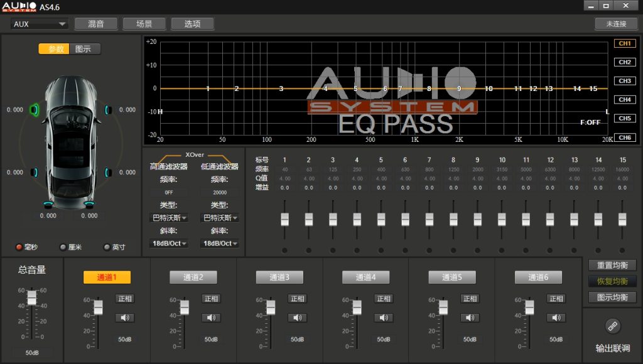Click the F:OFF indicator on graph

590,122
